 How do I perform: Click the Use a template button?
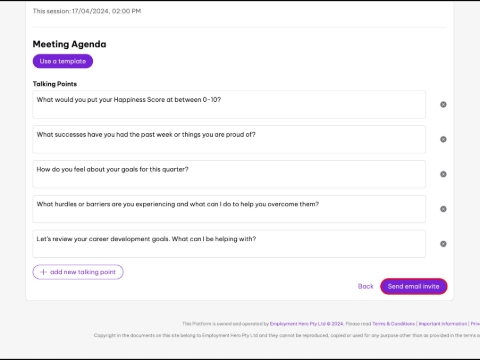[63, 61]
